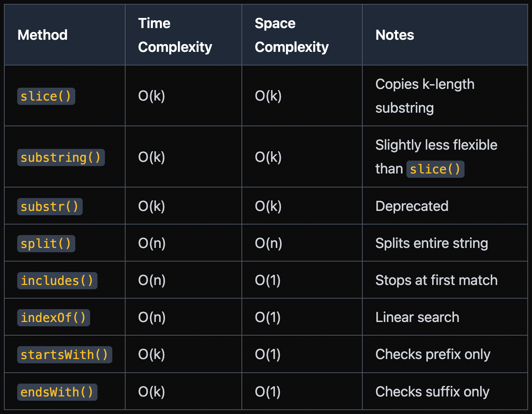Click the inline slice() code in Notes column
Viewport: 532px width, 414px height.
click(435, 169)
